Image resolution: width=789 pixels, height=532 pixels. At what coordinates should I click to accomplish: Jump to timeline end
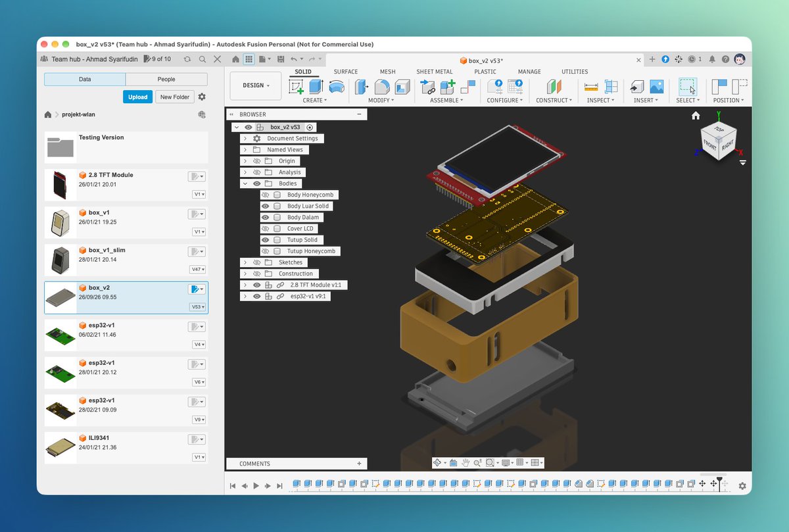(x=279, y=486)
